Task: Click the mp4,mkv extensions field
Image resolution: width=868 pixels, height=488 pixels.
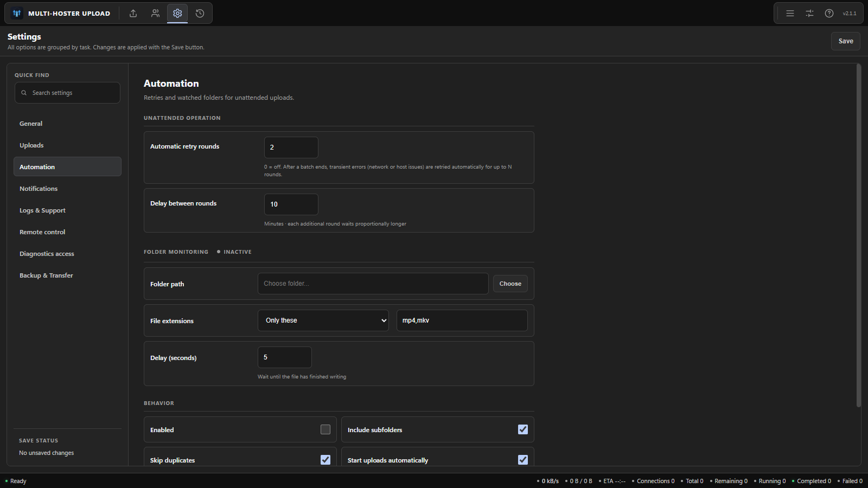Action: [x=462, y=320]
